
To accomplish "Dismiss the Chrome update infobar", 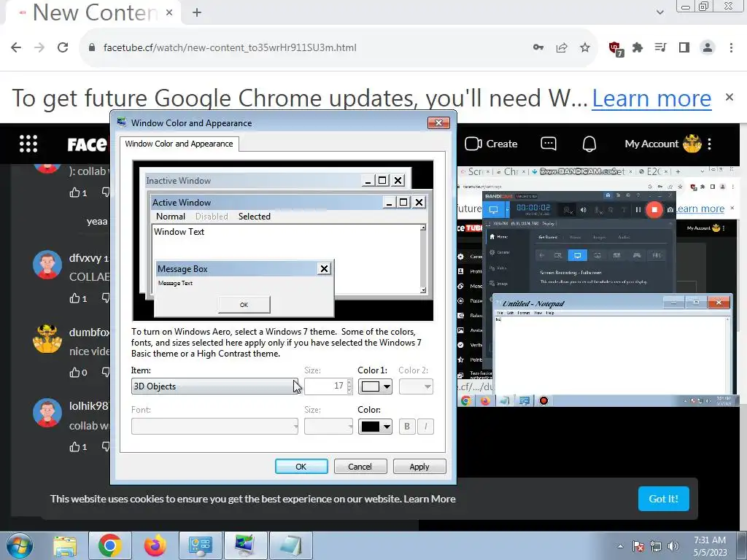I will 729,97.
